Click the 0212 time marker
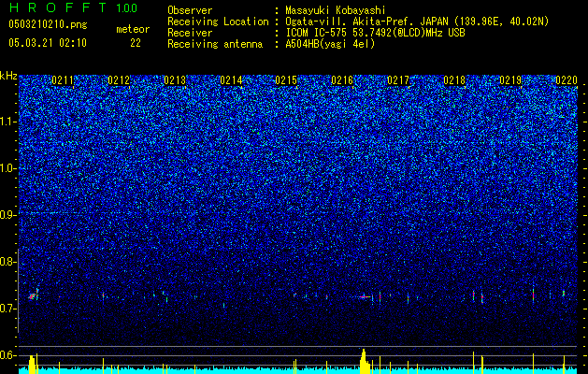This screenshot has height=374, width=588. [x=119, y=80]
